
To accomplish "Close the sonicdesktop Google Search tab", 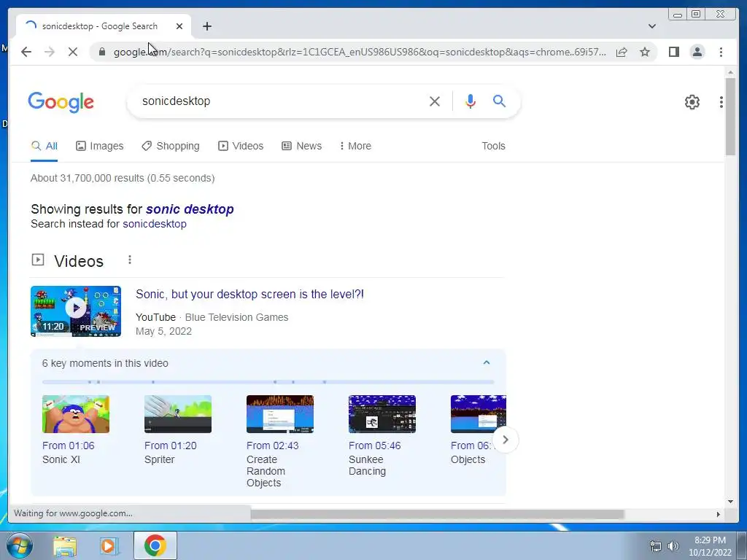I will [179, 26].
